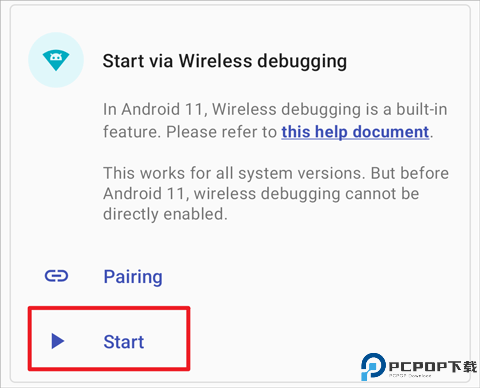Click the word 'document' in the hyperlink
The width and height of the screenshot is (480, 388).
click(x=391, y=132)
